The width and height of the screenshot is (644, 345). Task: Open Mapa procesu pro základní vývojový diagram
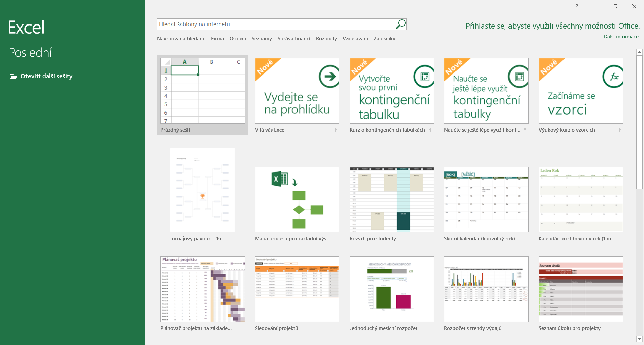(297, 199)
